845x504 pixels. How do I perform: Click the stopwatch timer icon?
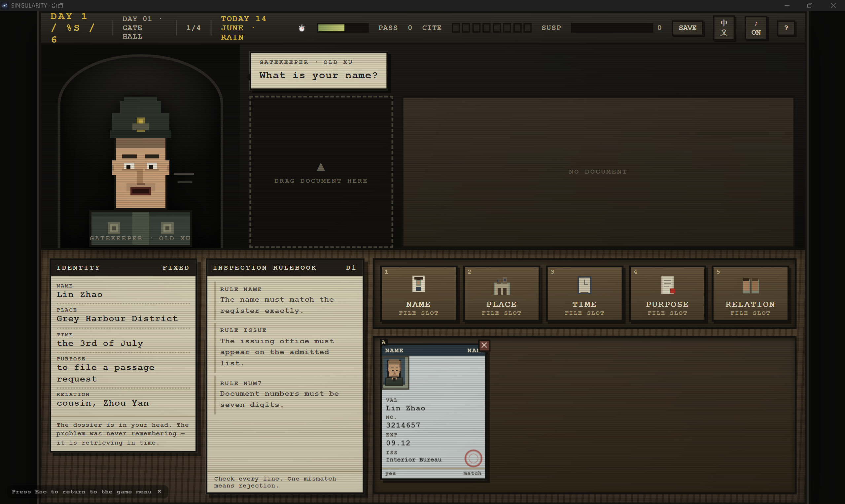[302, 28]
